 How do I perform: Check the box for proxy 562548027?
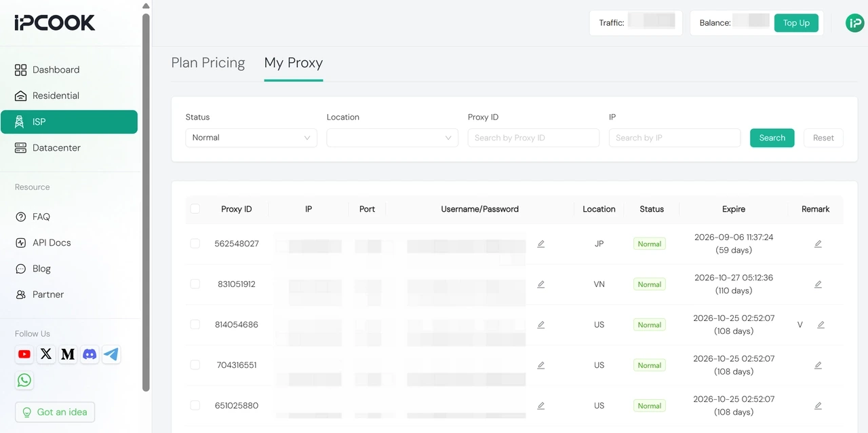(x=195, y=243)
